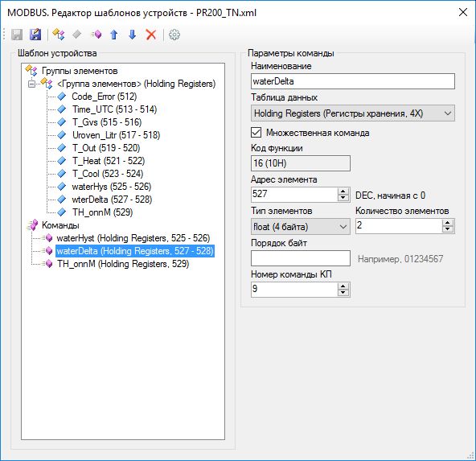Select T_Gvs (515 - 516) element

click(107, 122)
